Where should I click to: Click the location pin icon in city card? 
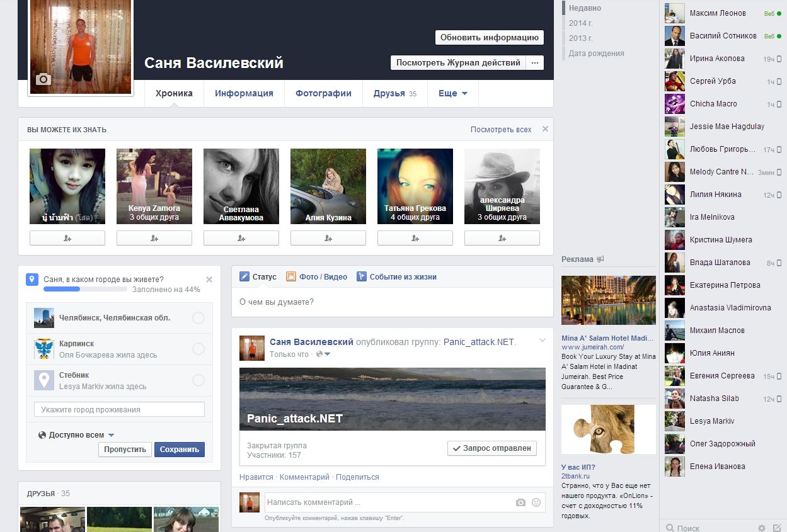[32, 280]
